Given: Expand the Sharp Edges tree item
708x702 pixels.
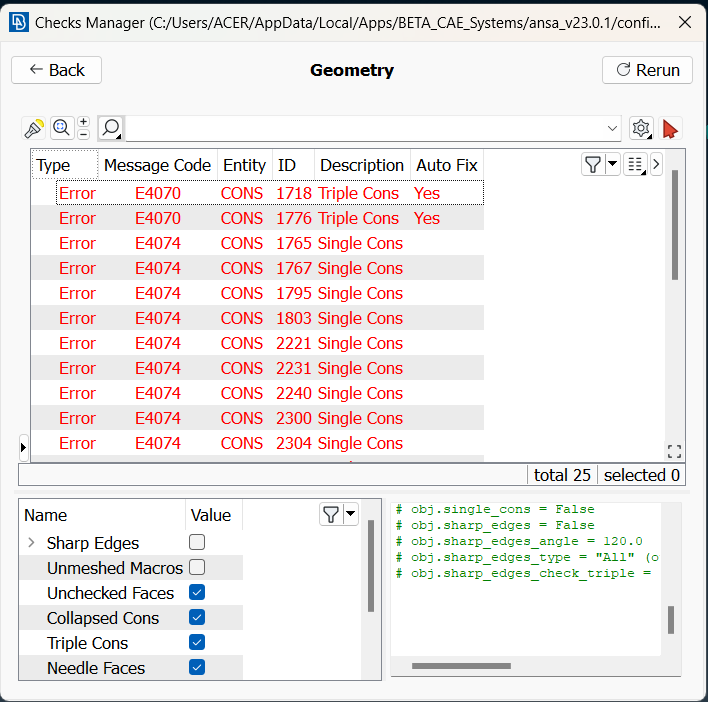Looking at the screenshot, I should coord(31,543).
